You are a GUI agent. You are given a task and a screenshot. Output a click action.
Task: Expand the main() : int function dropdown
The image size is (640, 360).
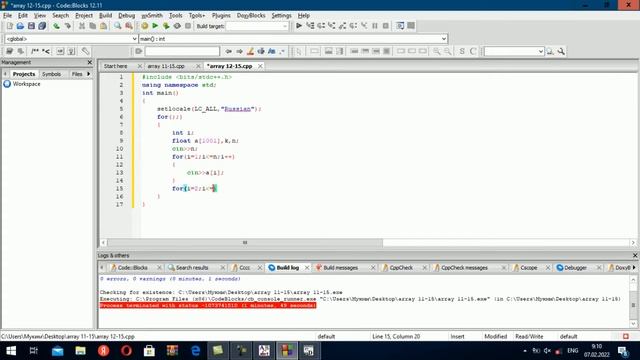coord(444,39)
